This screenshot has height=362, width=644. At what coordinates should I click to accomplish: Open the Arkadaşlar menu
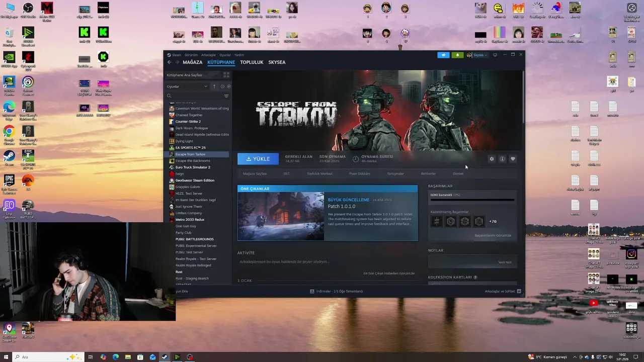point(208,55)
